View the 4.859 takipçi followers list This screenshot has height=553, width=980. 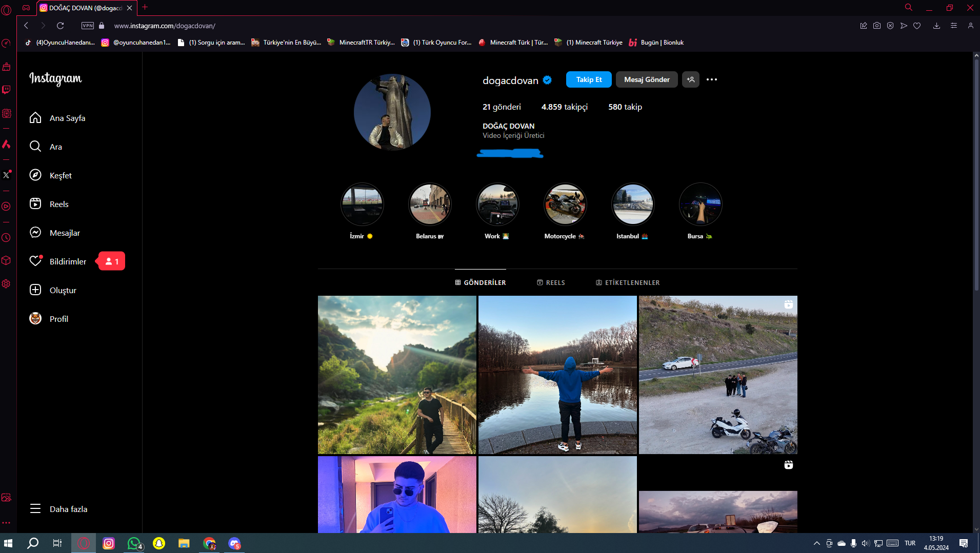pos(565,107)
